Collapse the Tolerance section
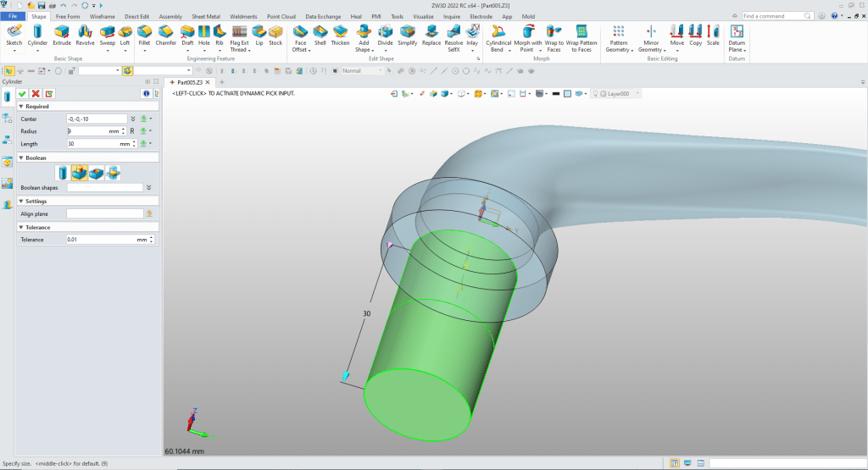This screenshot has height=470, width=868. 21,227
